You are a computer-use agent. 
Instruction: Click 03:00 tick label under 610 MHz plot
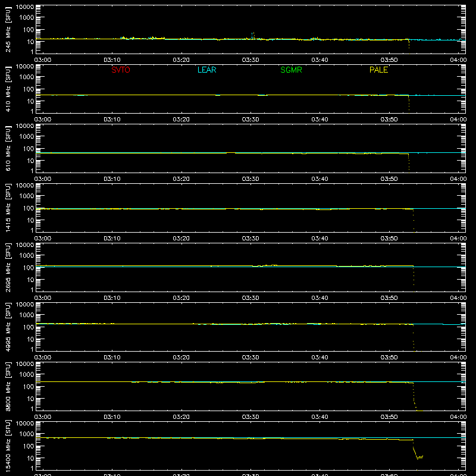(43, 179)
